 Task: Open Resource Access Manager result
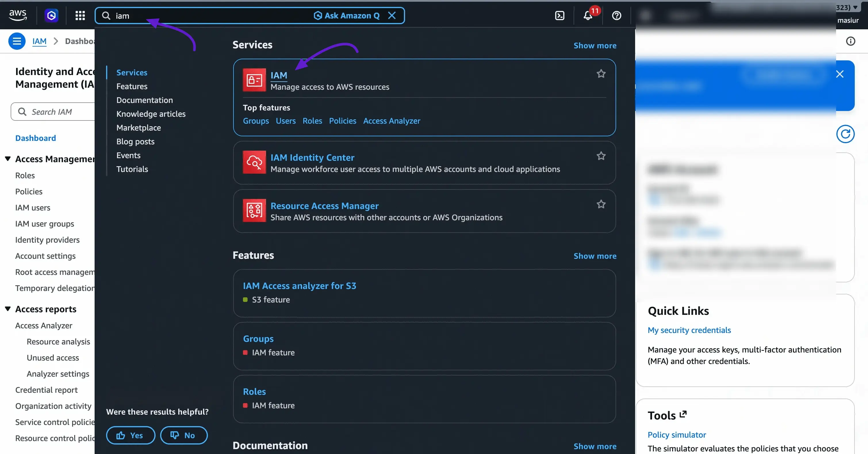[325, 206]
